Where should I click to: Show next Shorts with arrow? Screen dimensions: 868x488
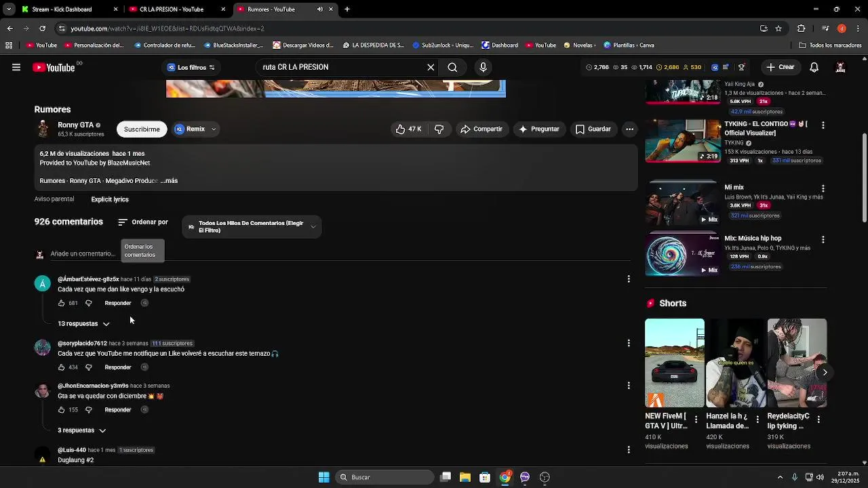pyautogui.click(x=825, y=372)
